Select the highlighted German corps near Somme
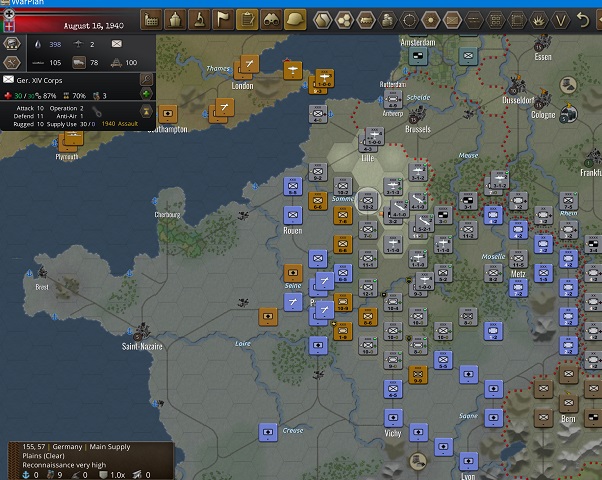The image size is (602, 480). (368, 201)
